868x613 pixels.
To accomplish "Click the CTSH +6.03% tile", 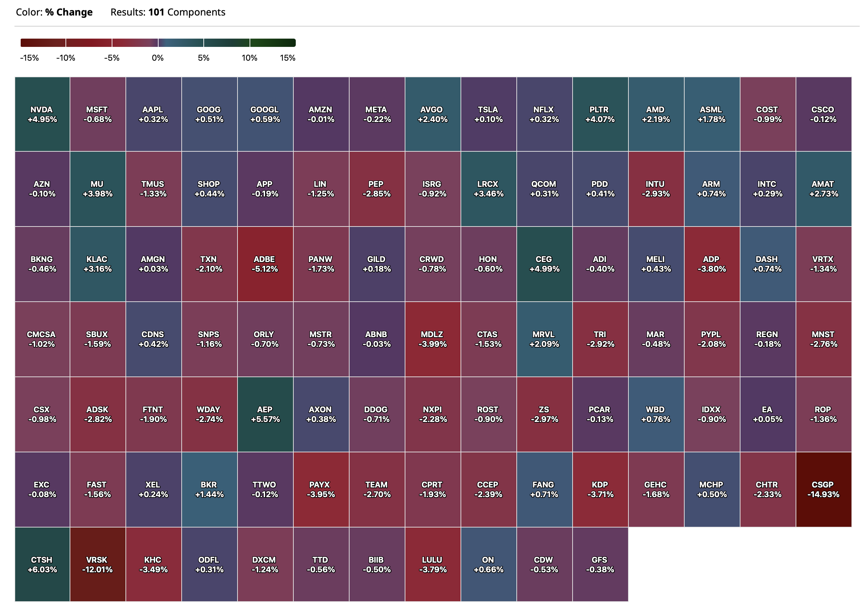I will click(42, 564).
